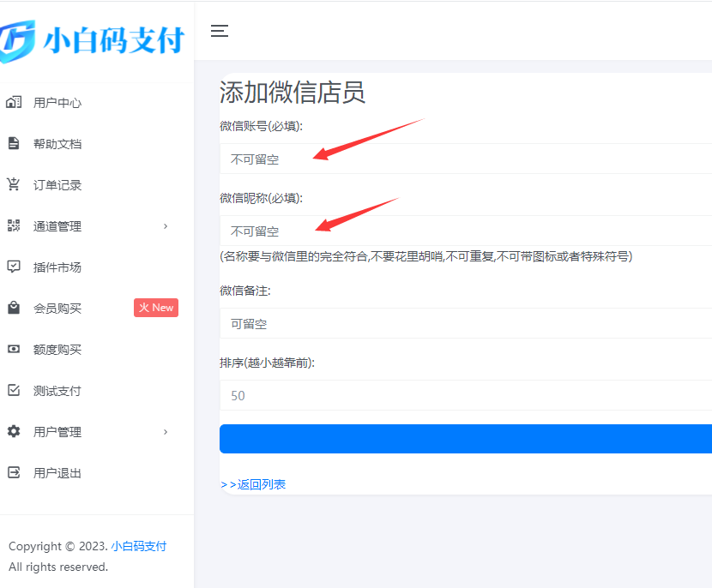
Task: Click the 会员购买 shopping bag icon
Action: coord(14,308)
